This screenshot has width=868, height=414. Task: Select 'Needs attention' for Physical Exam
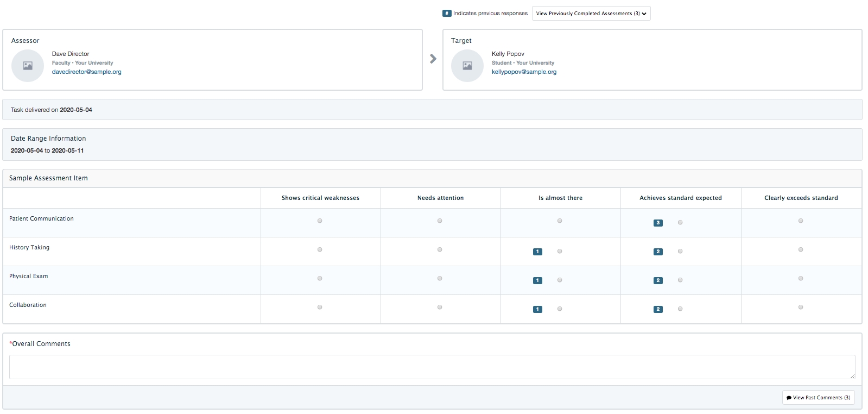(440, 278)
